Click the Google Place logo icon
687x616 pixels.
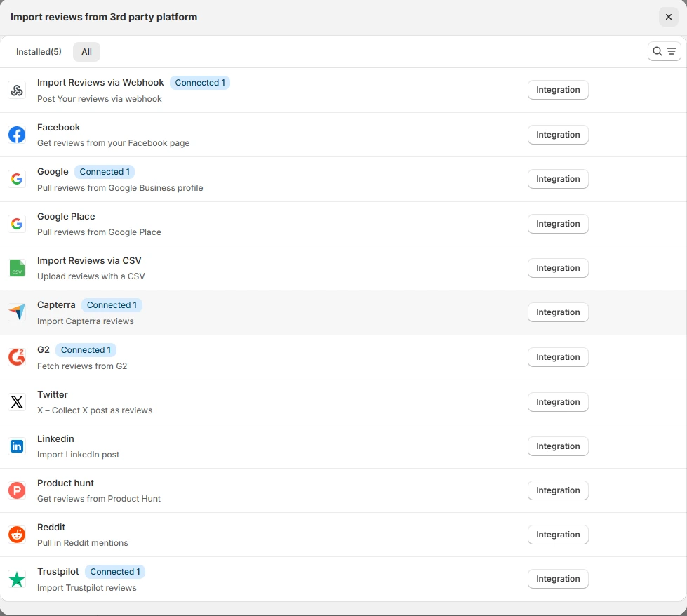pyautogui.click(x=17, y=224)
